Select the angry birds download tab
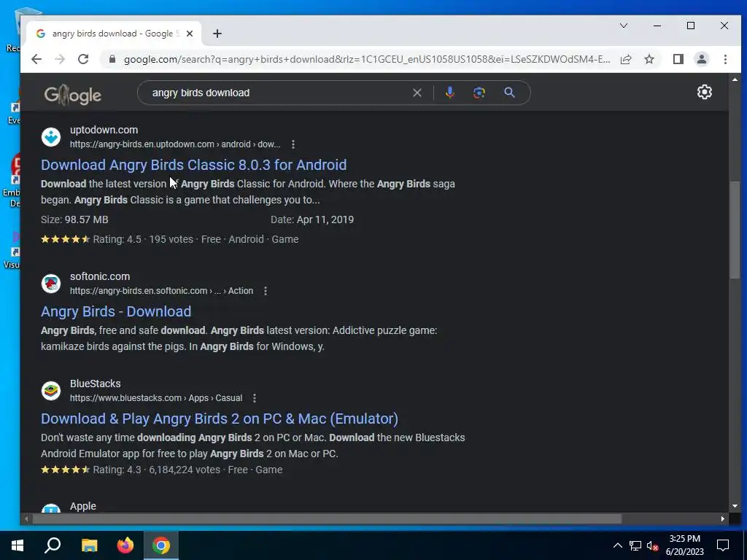Viewport: 747px width, 560px height. [x=115, y=34]
